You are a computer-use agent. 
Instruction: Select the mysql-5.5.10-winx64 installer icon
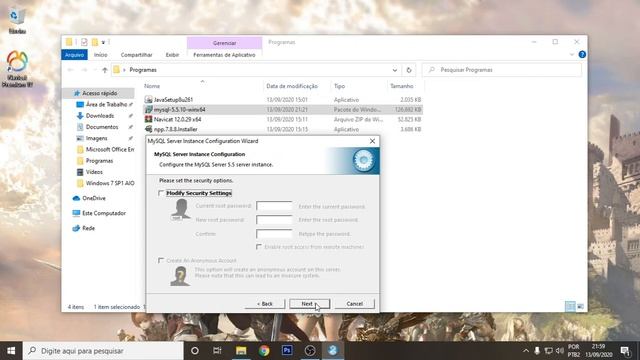point(149,109)
